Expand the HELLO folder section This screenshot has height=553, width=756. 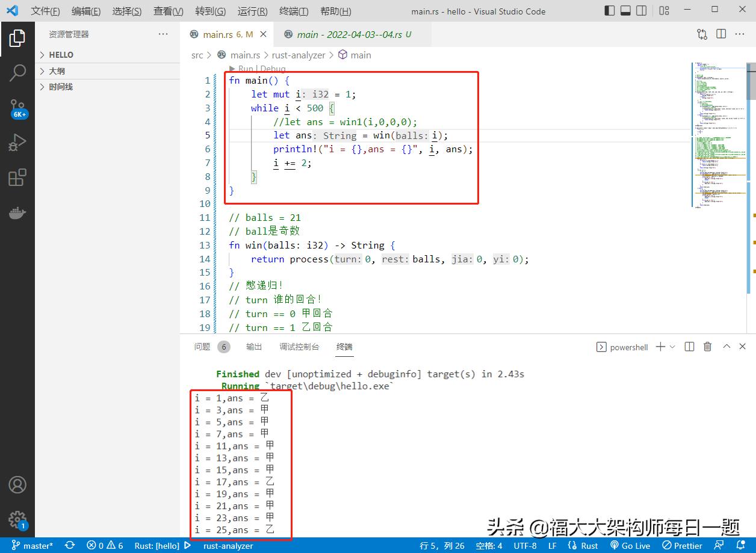[60, 55]
